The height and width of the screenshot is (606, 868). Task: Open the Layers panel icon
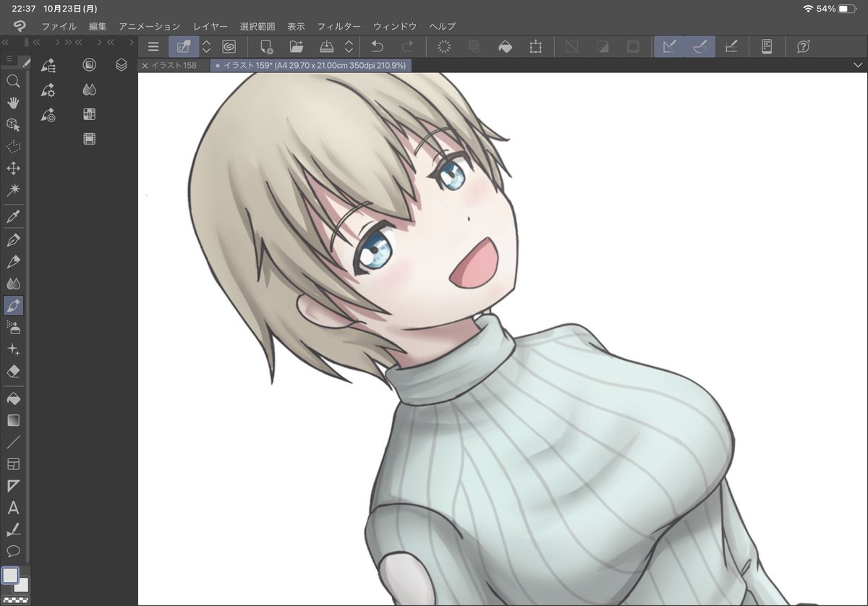point(122,65)
